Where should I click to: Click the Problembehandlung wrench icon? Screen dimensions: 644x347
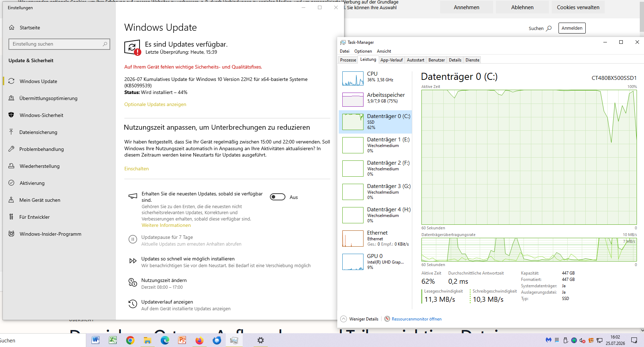click(x=11, y=149)
